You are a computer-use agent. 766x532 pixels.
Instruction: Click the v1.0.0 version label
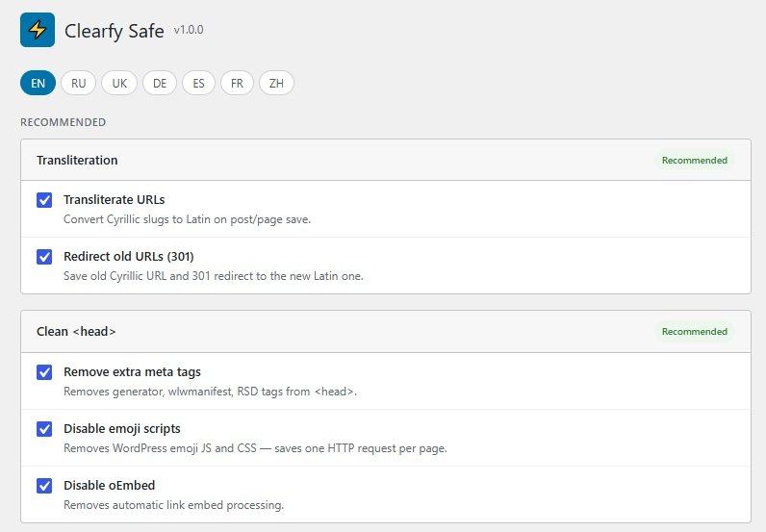click(x=189, y=30)
